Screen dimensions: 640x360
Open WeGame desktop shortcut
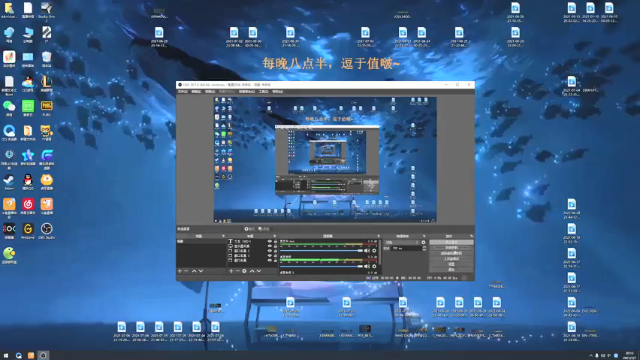pyautogui.click(x=28, y=231)
